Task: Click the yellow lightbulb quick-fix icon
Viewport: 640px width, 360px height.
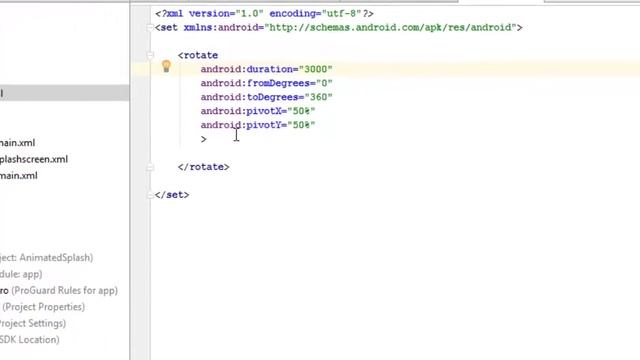Action: coord(166,66)
